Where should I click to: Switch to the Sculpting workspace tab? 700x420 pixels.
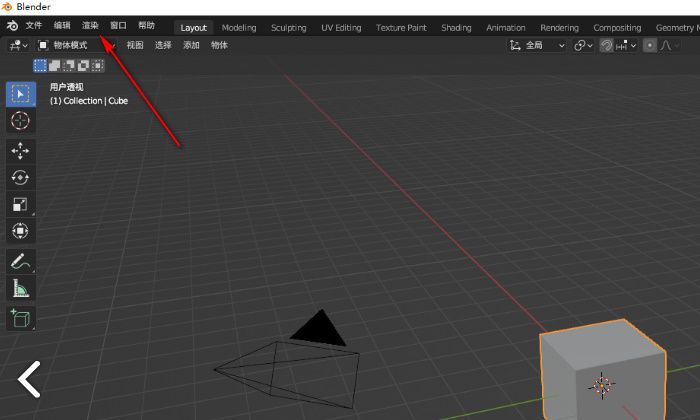click(289, 28)
